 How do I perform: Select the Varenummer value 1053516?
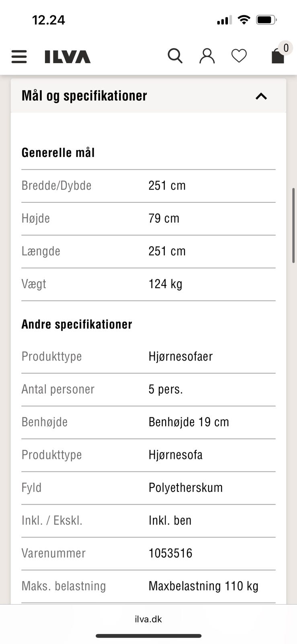(x=170, y=553)
